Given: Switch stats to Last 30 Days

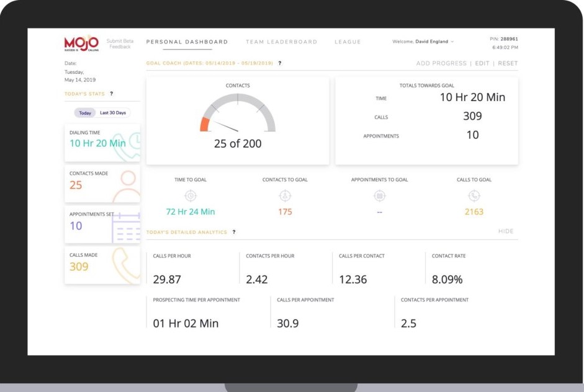Looking at the screenshot, I should [x=113, y=113].
